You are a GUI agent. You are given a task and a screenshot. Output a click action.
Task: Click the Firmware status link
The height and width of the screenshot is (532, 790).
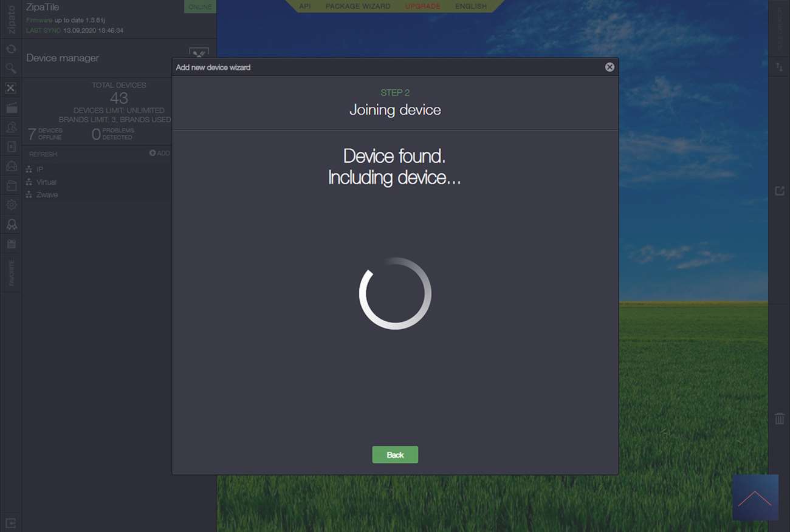[39, 20]
